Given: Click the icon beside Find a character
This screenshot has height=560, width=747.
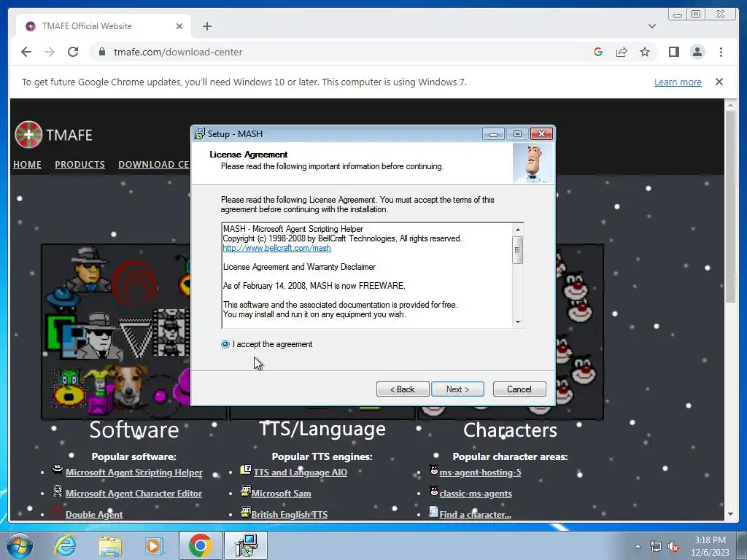Looking at the screenshot, I should point(433,511).
